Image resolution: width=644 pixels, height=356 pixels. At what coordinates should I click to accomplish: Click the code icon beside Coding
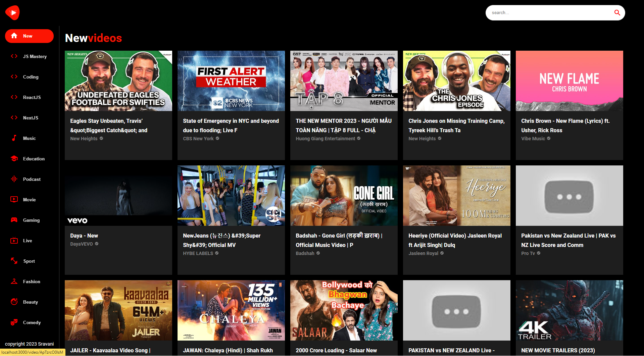click(x=14, y=77)
